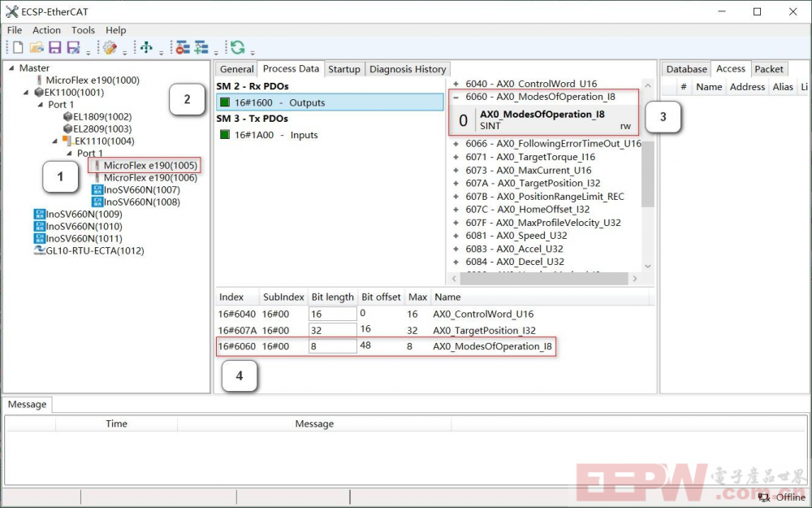This screenshot has width=812, height=508.
Task: Click Bit length field of 16#6060 row
Action: [x=332, y=346]
